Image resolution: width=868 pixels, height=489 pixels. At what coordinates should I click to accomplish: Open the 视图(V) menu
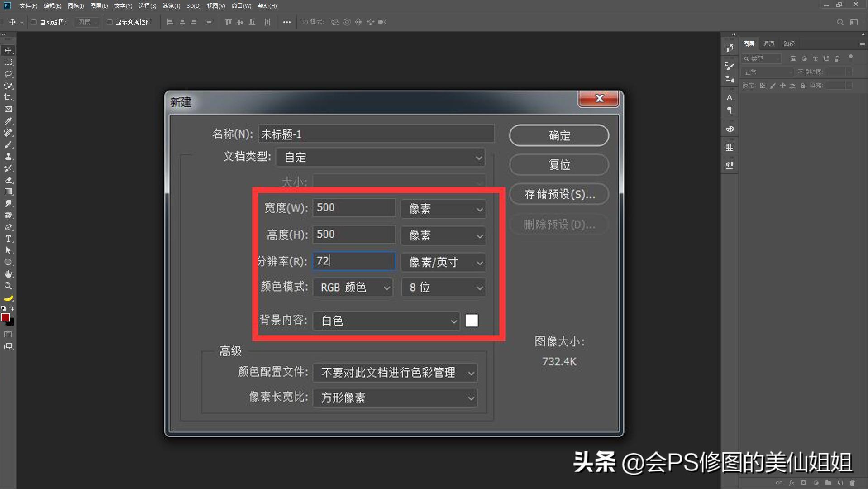(216, 6)
